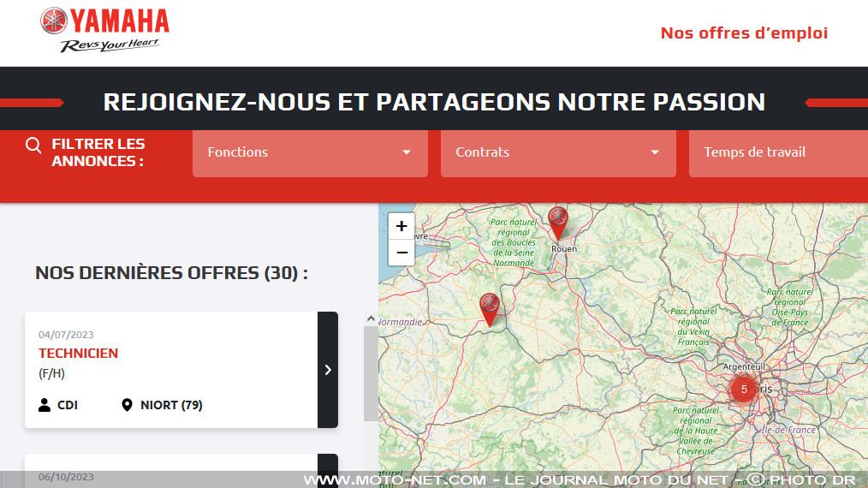Open the Contrats filter dropdown
The width and height of the screenshot is (868, 488).
pyautogui.click(x=558, y=152)
